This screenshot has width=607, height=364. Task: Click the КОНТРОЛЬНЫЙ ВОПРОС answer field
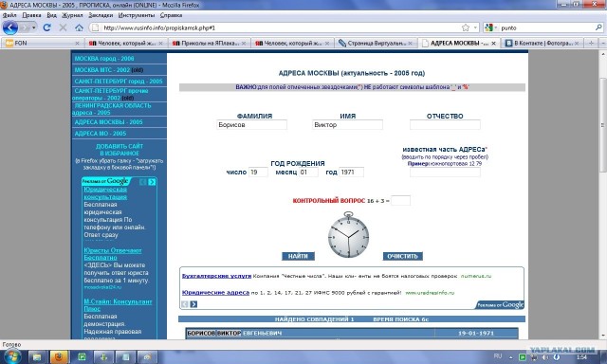tap(400, 200)
